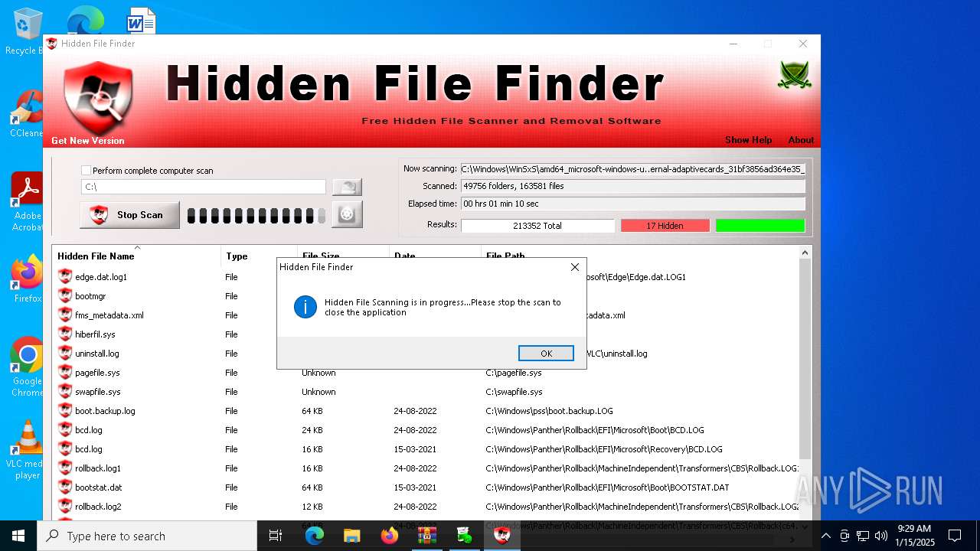Open Task View on the taskbar
Viewport: 980px width, 551px height.
[276, 536]
